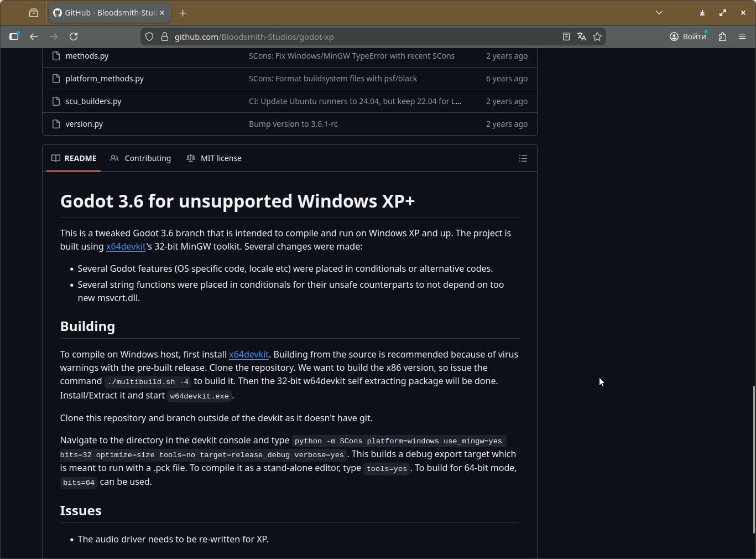Click the './multibuild.sh -4' code snippet

[148, 381]
